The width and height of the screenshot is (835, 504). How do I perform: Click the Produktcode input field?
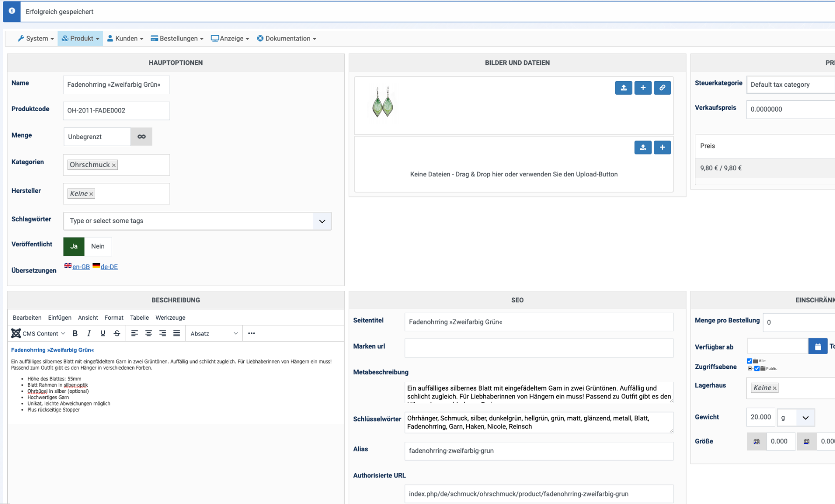pos(116,111)
